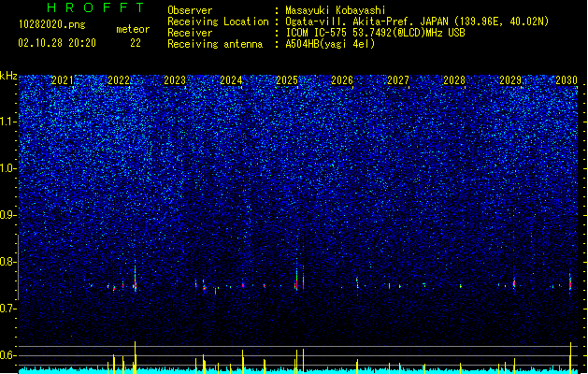This screenshot has width=588, height=374.
Task: Click the 2028 time marker
Action: [454, 80]
